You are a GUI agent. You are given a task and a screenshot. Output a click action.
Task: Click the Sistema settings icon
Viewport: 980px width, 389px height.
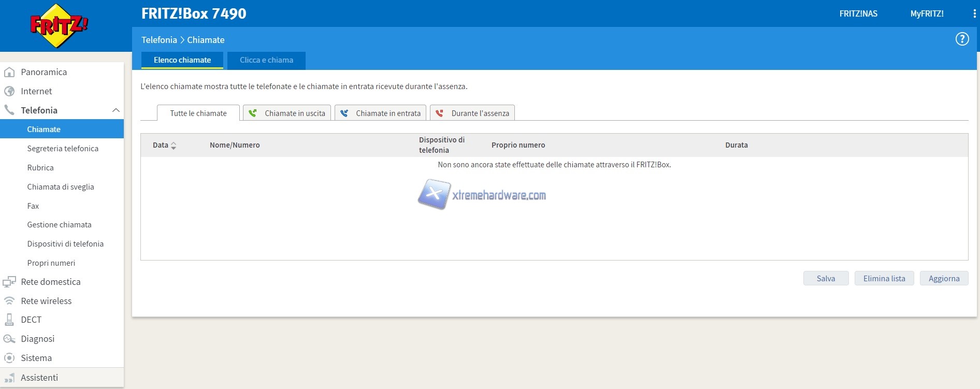tap(9, 358)
